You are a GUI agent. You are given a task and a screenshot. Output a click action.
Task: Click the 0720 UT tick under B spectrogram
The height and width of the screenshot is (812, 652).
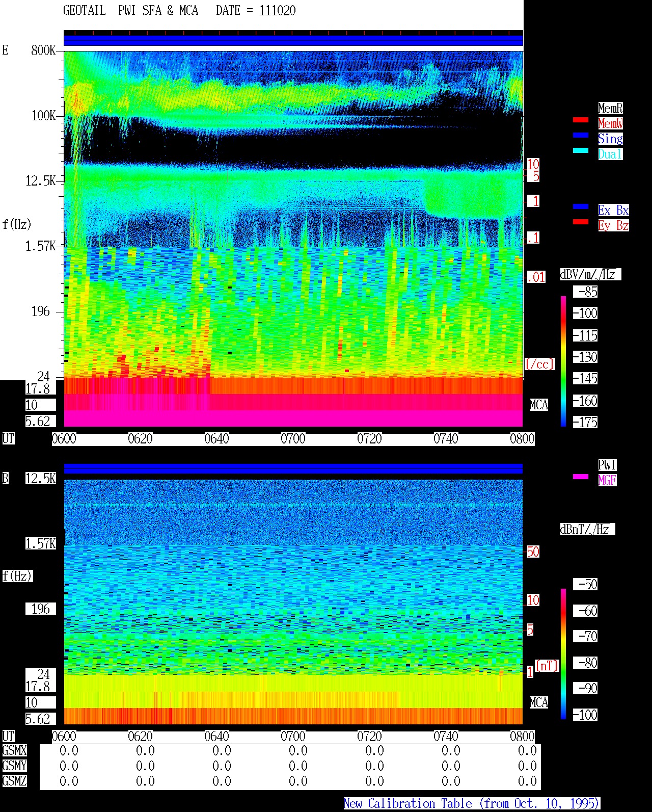pos(370,737)
